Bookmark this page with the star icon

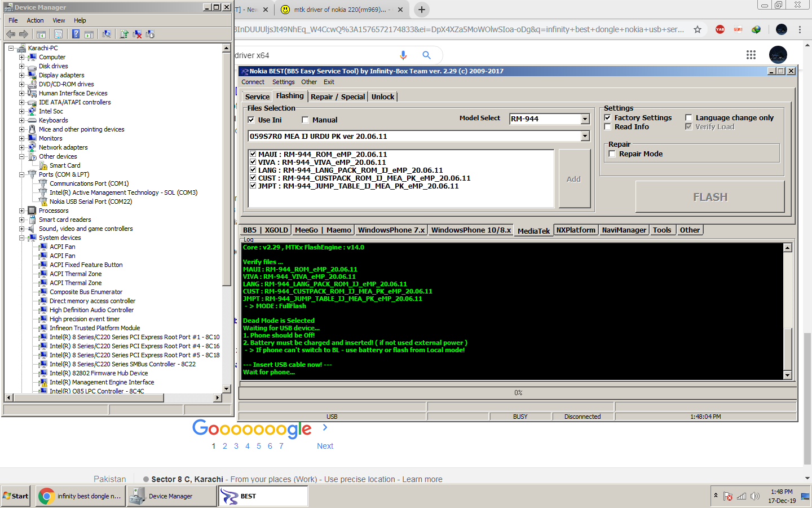698,29
